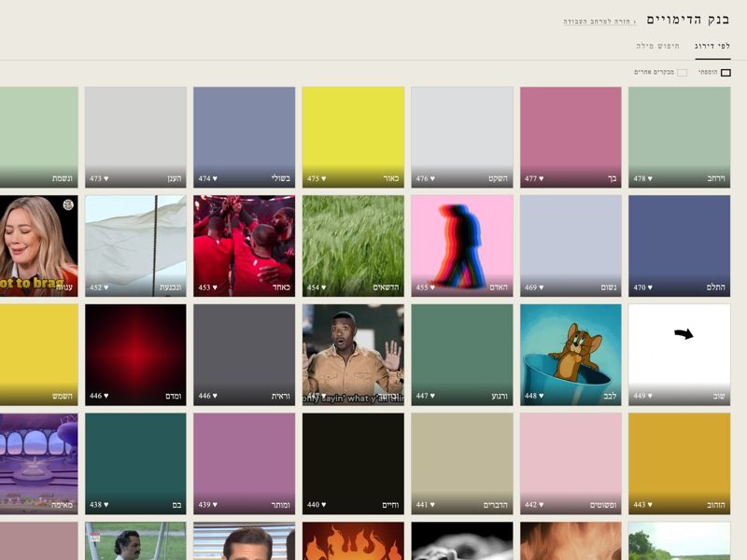Select the light green swatch labeled ונשמת
The height and width of the screenshot is (560, 747).
coord(38,137)
